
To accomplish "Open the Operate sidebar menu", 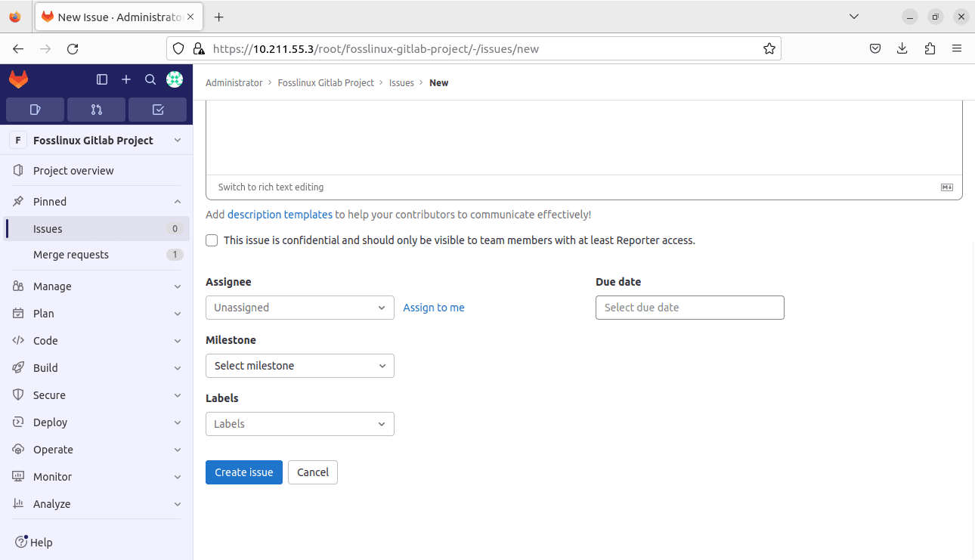I will (x=97, y=450).
